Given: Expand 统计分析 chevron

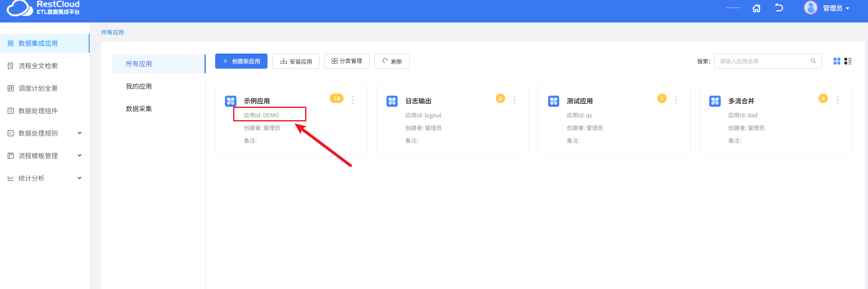Looking at the screenshot, I should pos(80,178).
